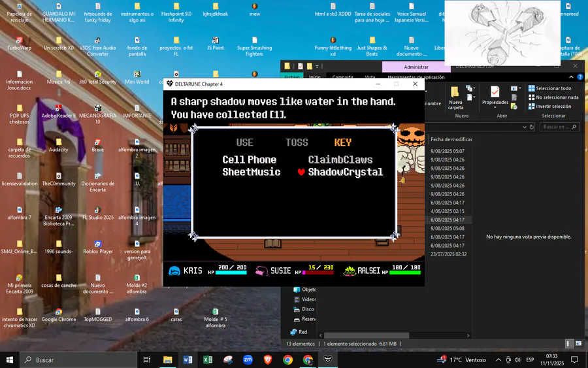The height and width of the screenshot is (368, 588).
Task: Click Ralsei's green HP bar
Action: (405, 273)
